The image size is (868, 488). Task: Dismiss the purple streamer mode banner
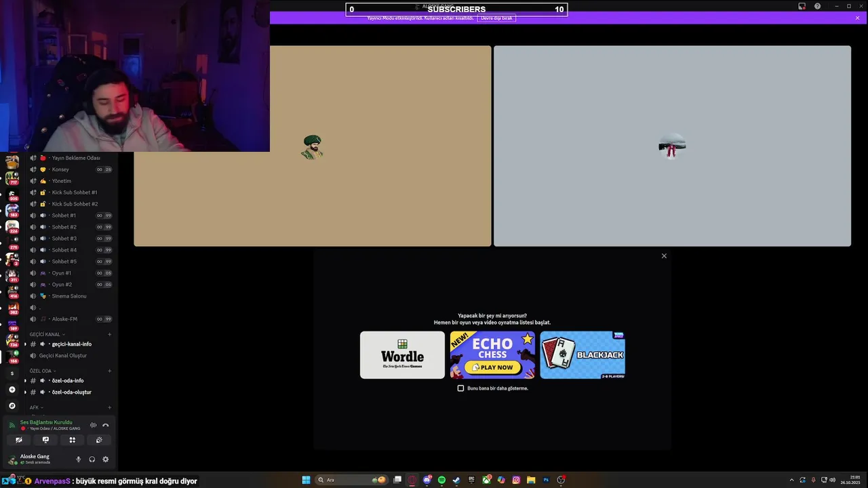(x=857, y=18)
